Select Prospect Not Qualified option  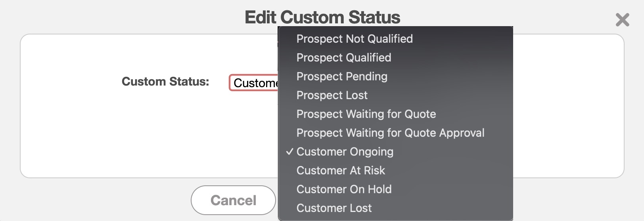click(355, 39)
